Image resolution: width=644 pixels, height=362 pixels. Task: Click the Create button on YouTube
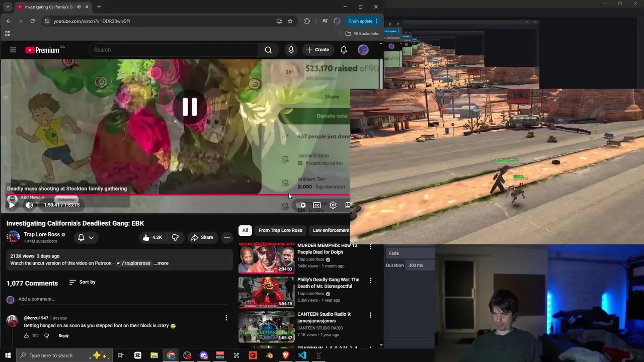point(317,50)
